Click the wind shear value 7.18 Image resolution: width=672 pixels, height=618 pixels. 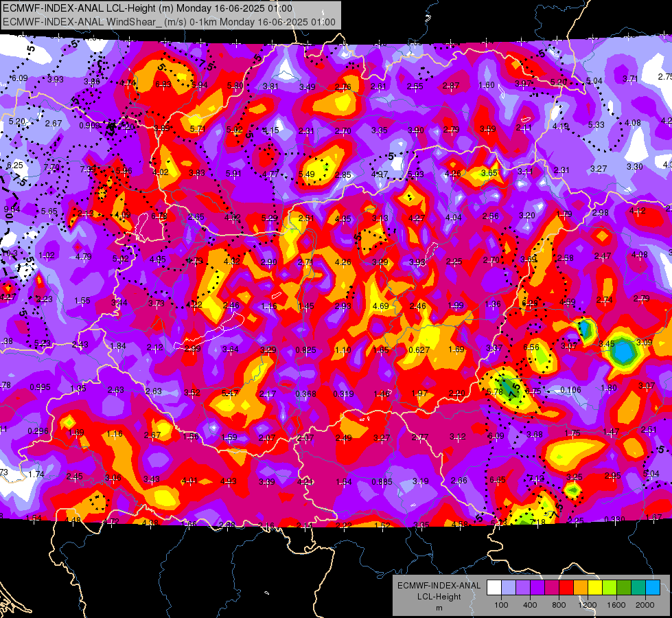537,522
